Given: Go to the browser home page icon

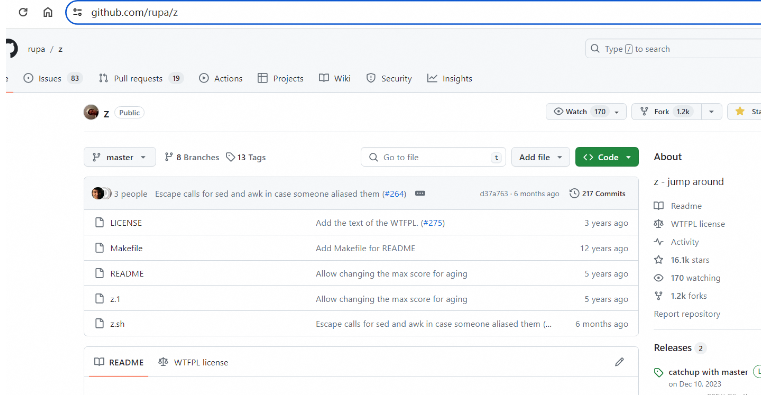Looking at the screenshot, I should pos(48,12).
